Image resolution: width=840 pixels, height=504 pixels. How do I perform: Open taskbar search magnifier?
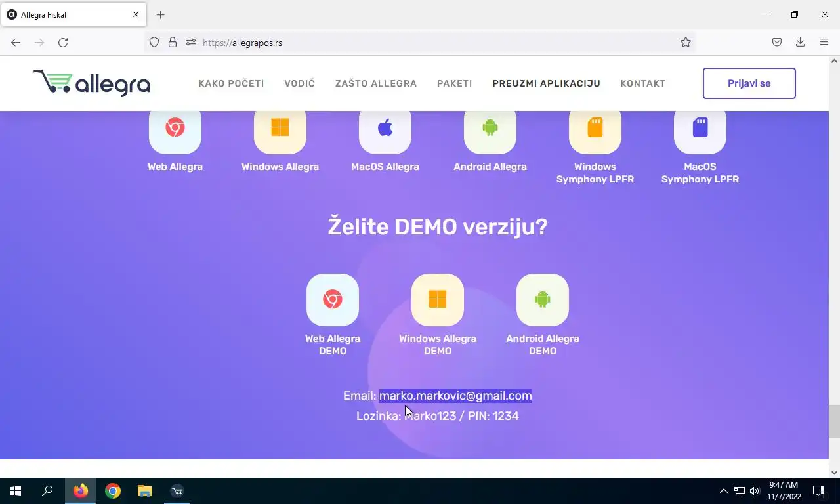(47, 491)
